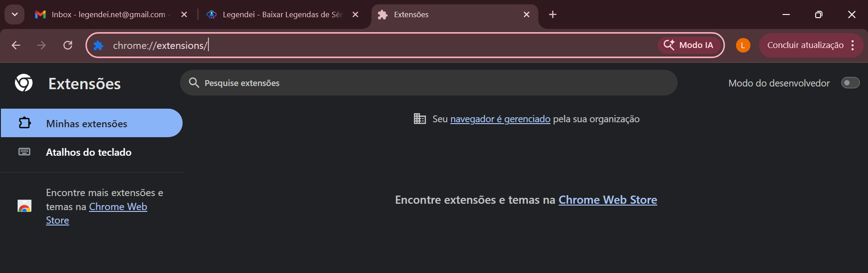The width and height of the screenshot is (868, 273).
Task: Click the back navigation arrow
Action: click(x=16, y=45)
